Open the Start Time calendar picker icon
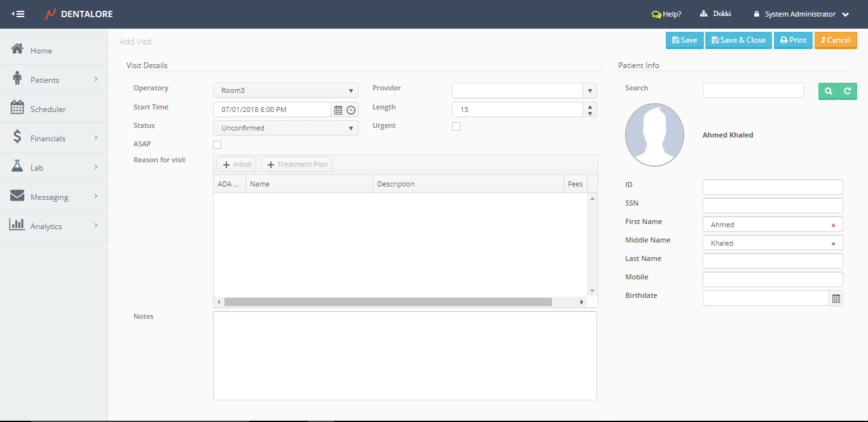868x422 pixels. (x=338, y=109)
